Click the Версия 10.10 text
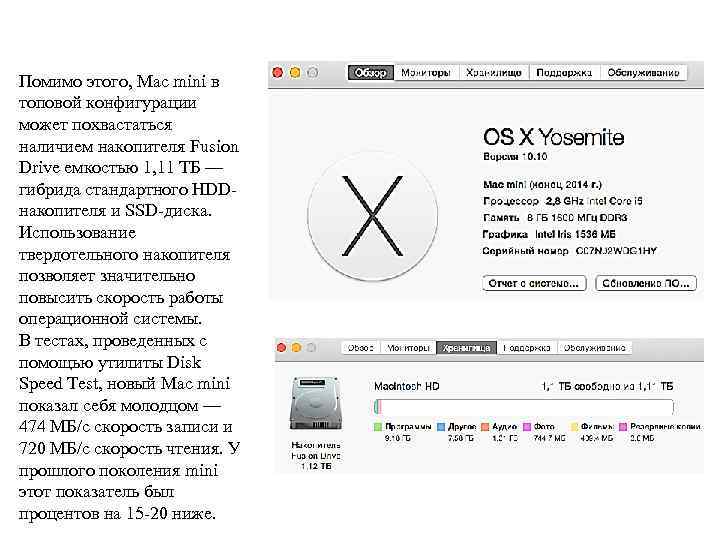 pos(515,157)
